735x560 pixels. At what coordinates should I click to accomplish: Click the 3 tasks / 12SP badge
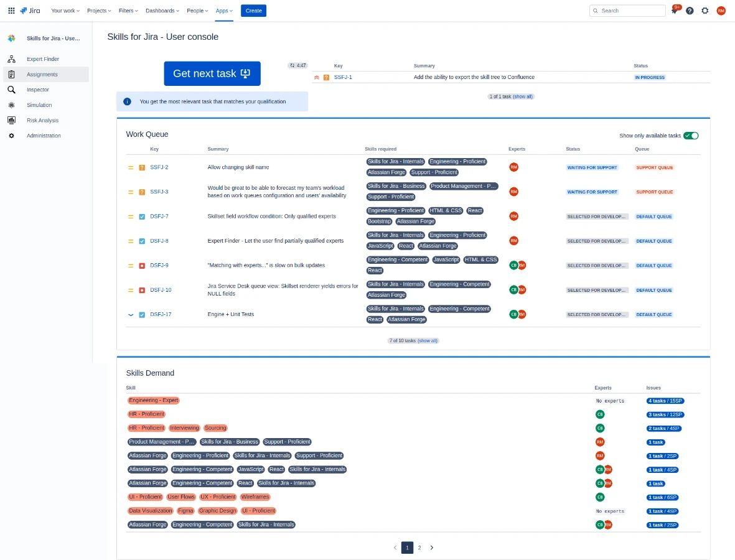[665, 415]
